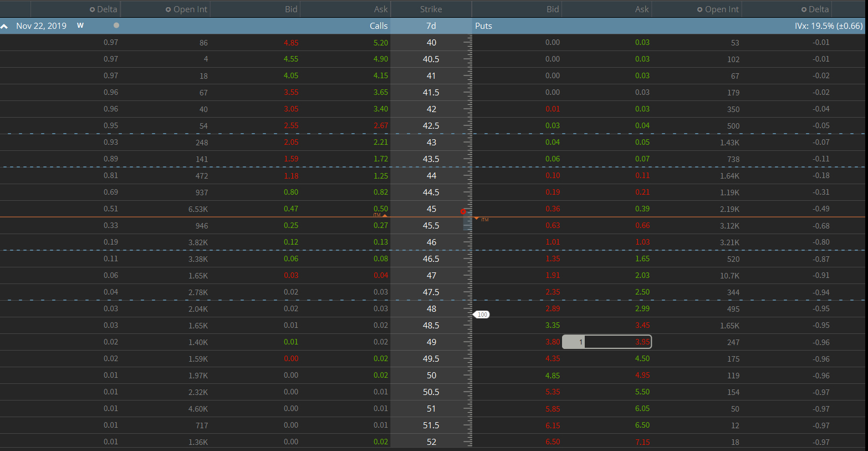Select the Strike column header
868x451 pixels.
click(x=431, y=9)
